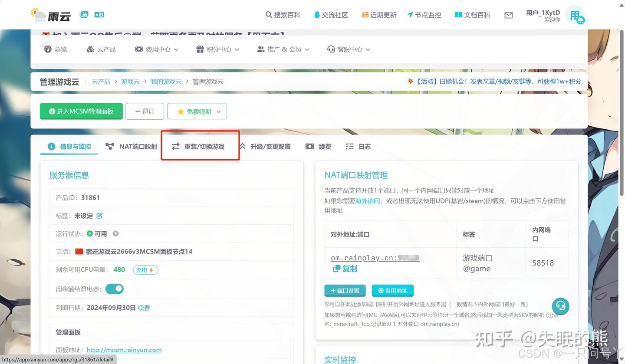
Task: Open the floating customer service headset icon
Action: click(560, 306)
